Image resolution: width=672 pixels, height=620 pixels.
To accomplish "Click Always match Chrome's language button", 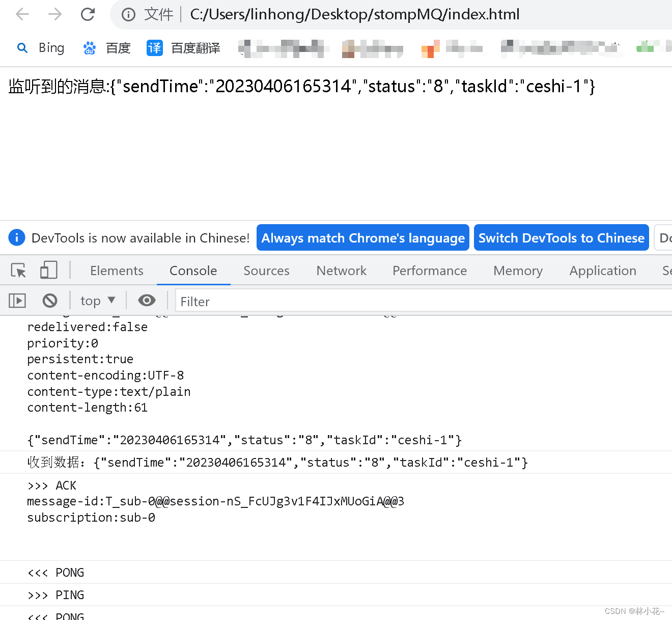I will coord(363,237).
